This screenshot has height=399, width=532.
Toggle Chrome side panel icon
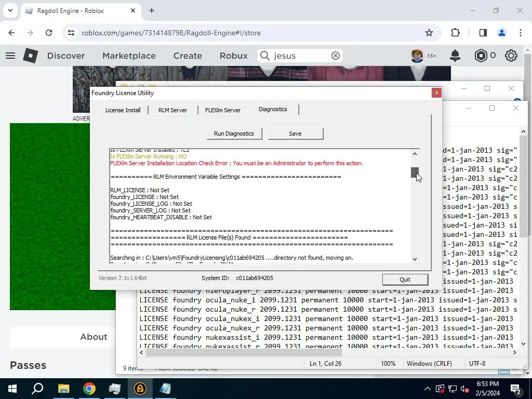483,33
